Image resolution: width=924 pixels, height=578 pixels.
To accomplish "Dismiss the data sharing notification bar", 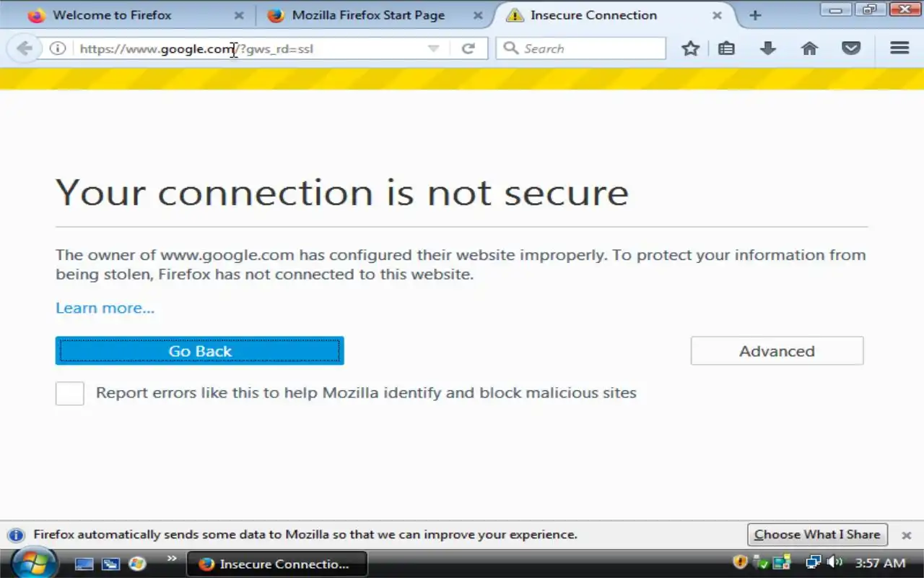I will pos(907,535).
